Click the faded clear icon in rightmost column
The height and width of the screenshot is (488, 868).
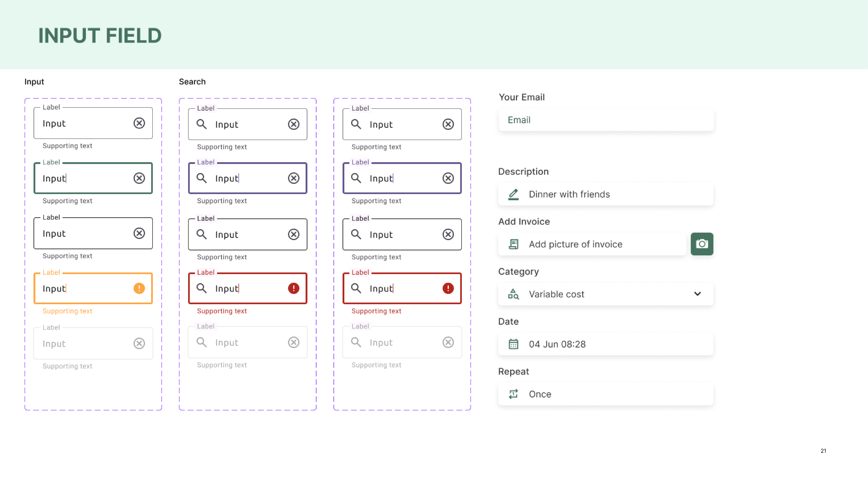pyautogui.click(x=448, y=343)
